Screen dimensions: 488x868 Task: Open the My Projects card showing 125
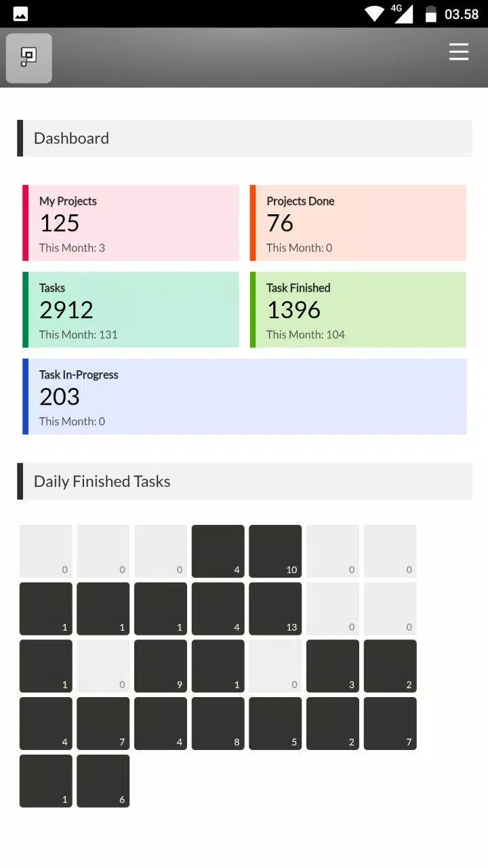tap(131, 223)
